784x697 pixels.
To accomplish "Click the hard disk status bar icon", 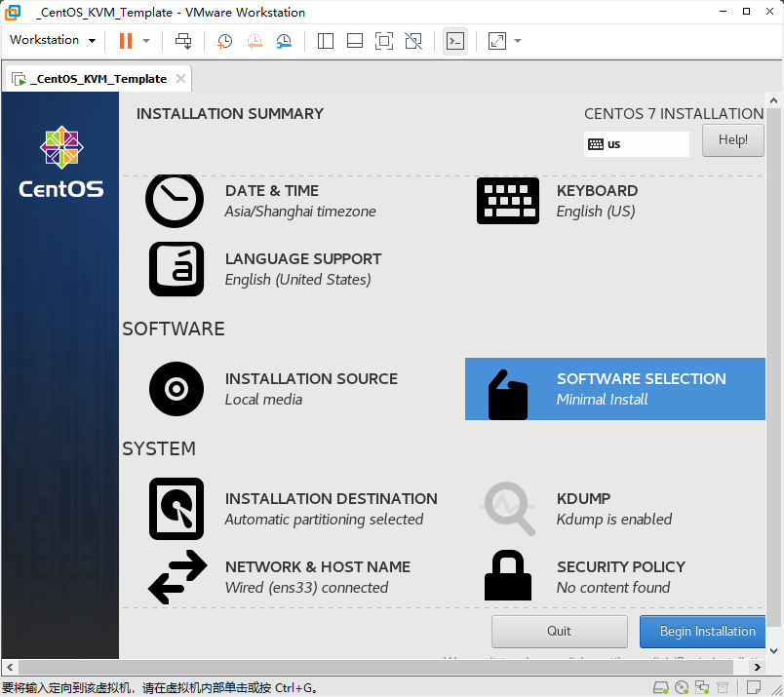I will pyautogui.click(x=661, y=688).
